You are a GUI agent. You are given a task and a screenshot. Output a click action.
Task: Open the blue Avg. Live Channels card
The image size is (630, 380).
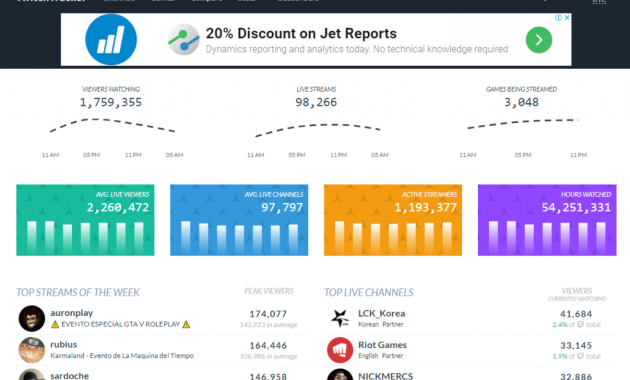(239, 220)
